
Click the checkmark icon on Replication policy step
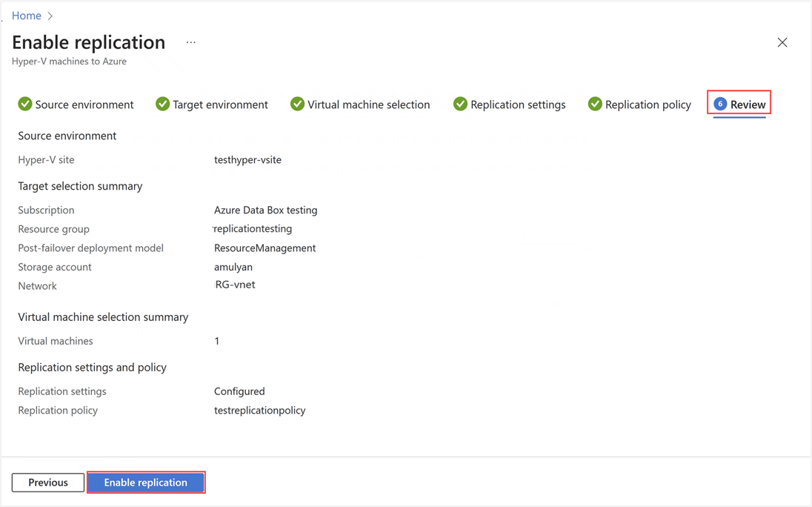(x=595, y=104)
